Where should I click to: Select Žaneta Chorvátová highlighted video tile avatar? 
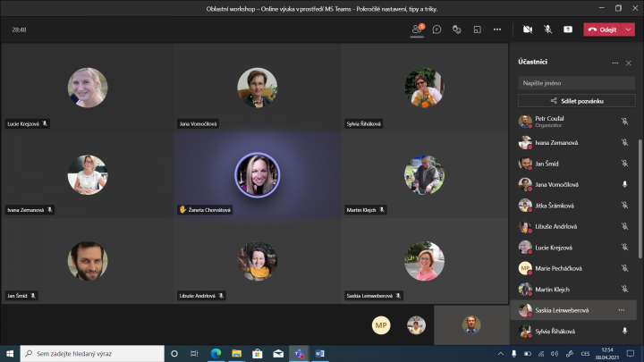click(257, 175)
